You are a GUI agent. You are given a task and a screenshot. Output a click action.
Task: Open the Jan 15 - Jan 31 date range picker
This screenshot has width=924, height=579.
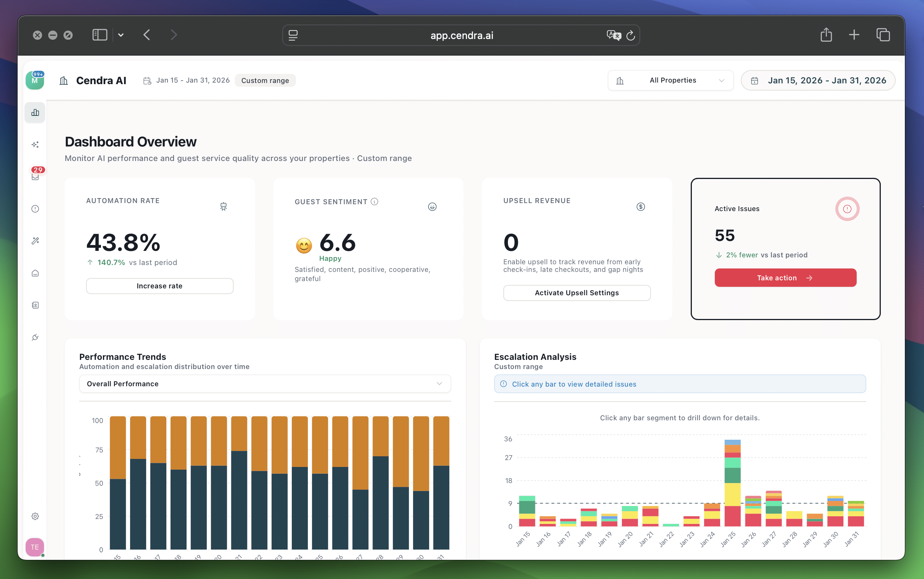coord(818,80)
